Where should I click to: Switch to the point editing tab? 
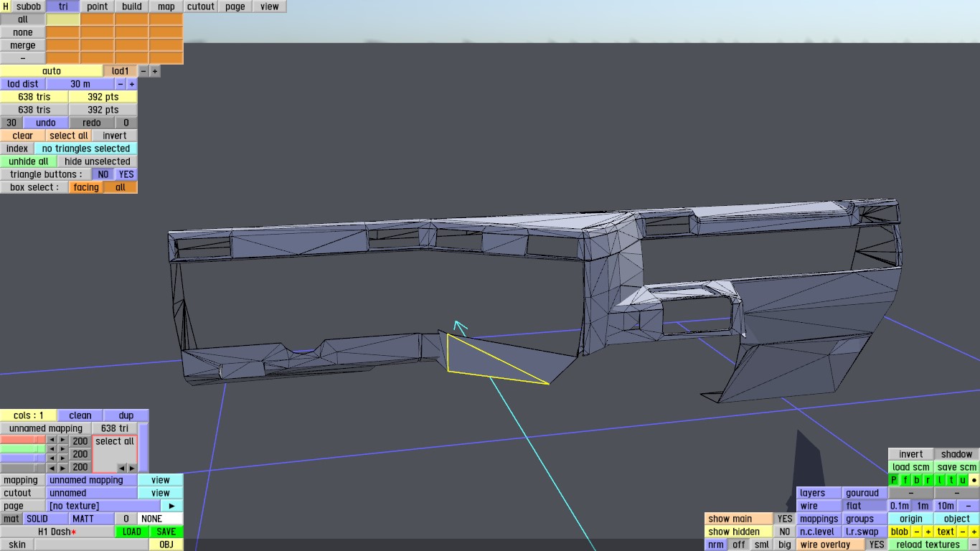click(x=97, y=6)
